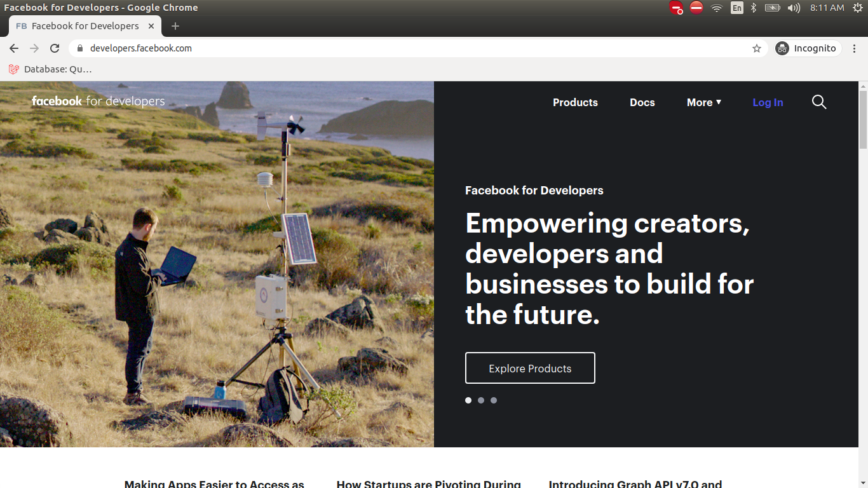Open the system volume indicator menu
This screenshot has height=488, width=868.
click(794, 8)
